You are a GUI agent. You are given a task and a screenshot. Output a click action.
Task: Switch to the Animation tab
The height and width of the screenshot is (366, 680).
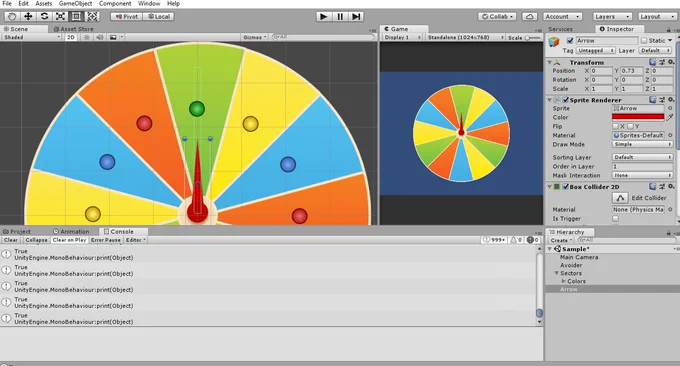[x=71, y=232]
